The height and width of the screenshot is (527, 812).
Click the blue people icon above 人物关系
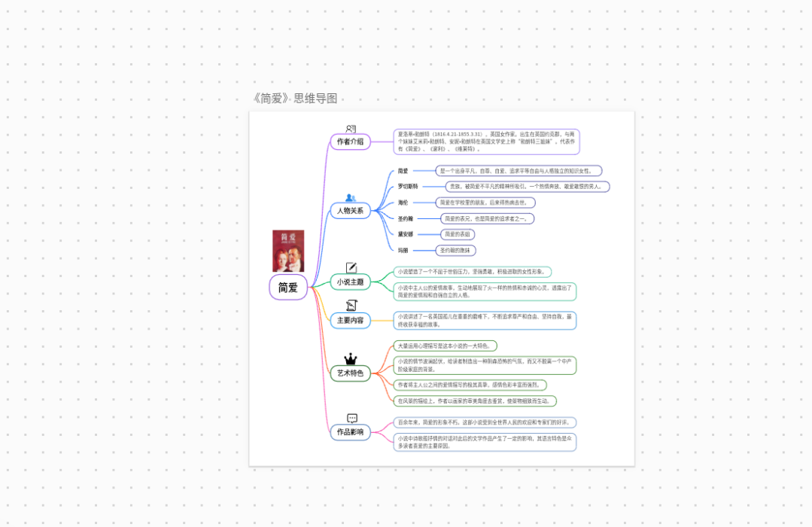351,198
